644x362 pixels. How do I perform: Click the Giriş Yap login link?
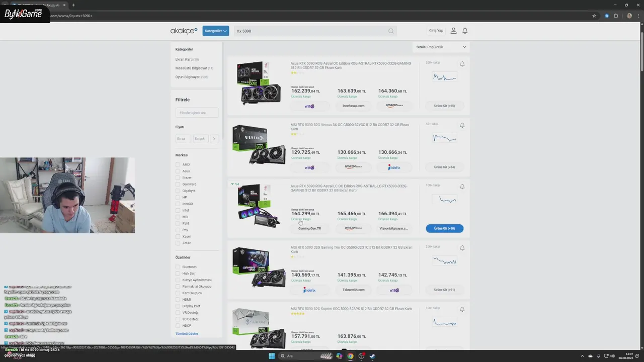tap(436, 31)
